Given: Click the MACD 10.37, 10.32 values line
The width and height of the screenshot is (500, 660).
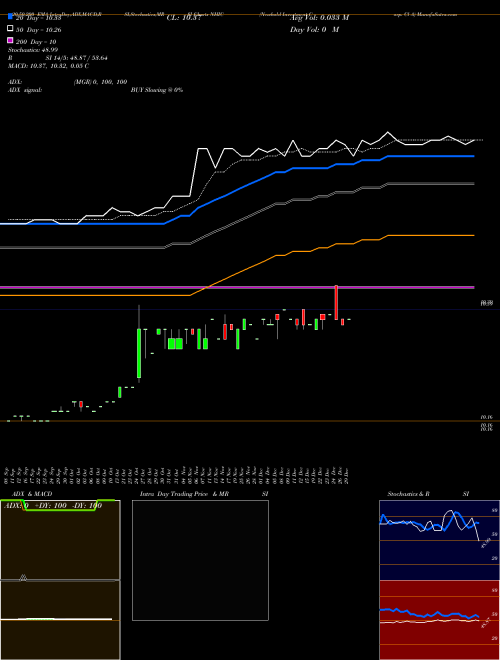Looking at the screenshot, I should pyautogui.click(x=48, y=66).
